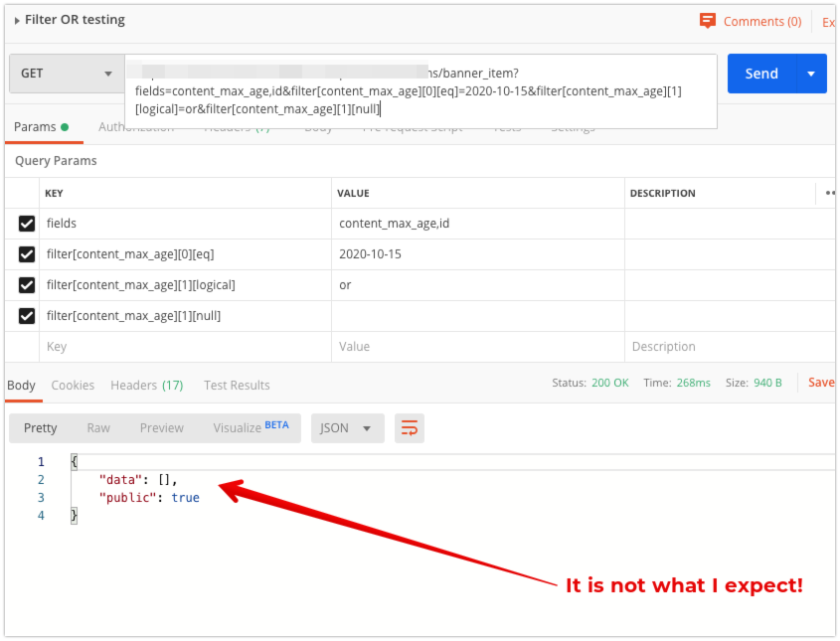Image resolution: width=840 pixels, height=641 pixels.
Task: Click the green dot on Params tab
Action: click(64, 127)
